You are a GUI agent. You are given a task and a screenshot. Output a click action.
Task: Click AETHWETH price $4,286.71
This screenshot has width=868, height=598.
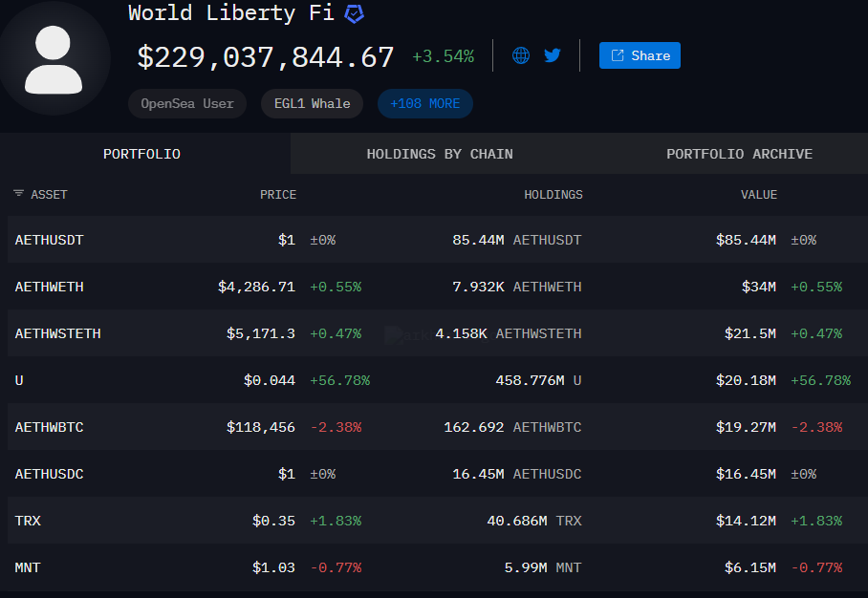point(256,287)
